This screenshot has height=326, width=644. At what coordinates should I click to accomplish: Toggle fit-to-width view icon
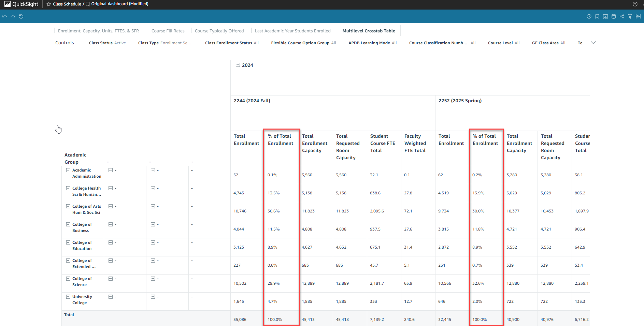point(638,16)
